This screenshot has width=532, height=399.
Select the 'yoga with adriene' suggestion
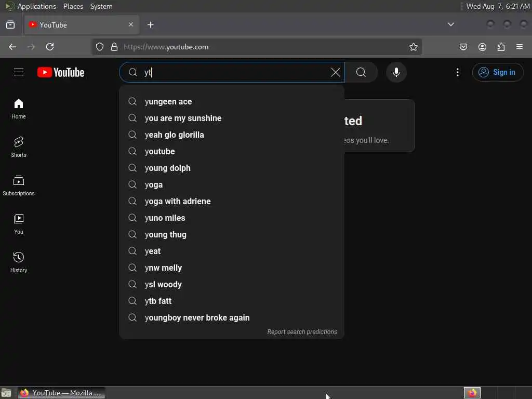tap(232, 201)
